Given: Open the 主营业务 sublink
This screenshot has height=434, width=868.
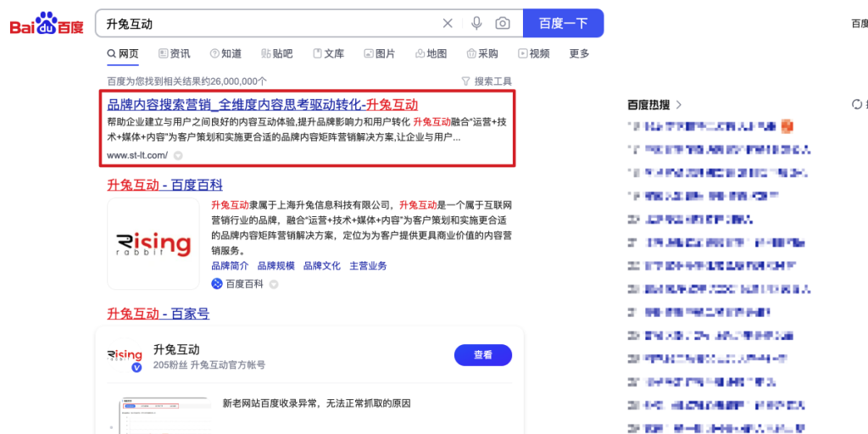Looking at the screenshot, I should 368,265.
